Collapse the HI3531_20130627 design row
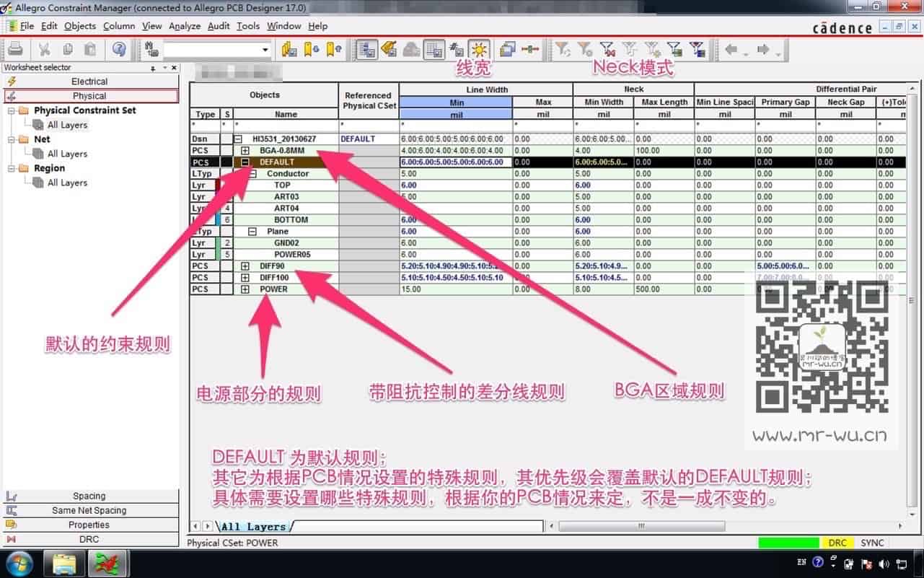Image resolution: width=924 pixels, height=578 pixels. pos(237,139)
